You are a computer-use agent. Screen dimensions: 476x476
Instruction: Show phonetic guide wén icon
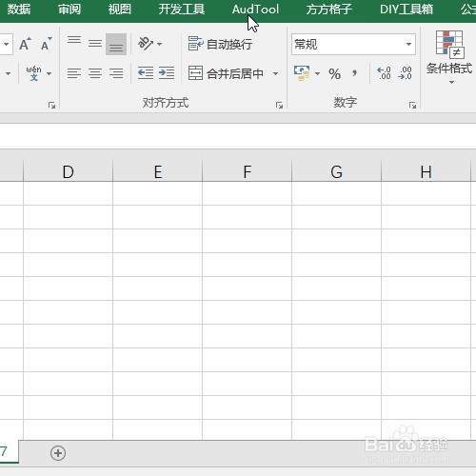point(34,73)
